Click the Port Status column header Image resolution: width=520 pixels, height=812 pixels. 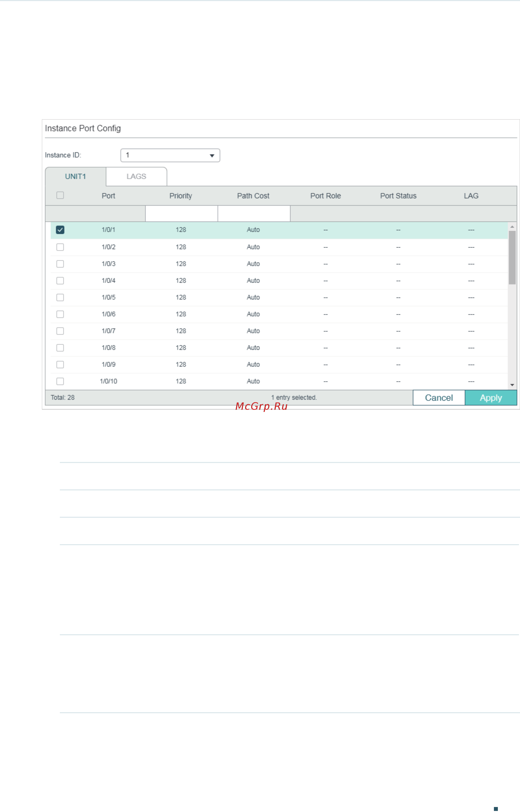point(398,196)
